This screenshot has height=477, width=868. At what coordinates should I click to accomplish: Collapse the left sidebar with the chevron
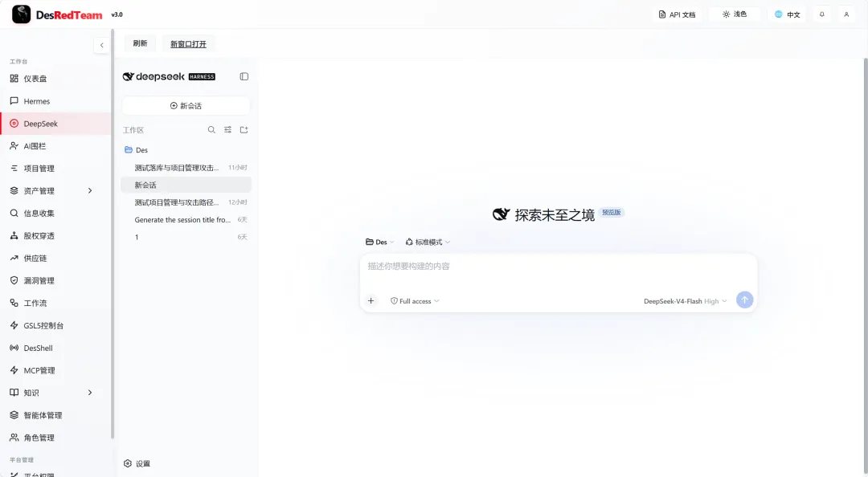coord(101,46)
